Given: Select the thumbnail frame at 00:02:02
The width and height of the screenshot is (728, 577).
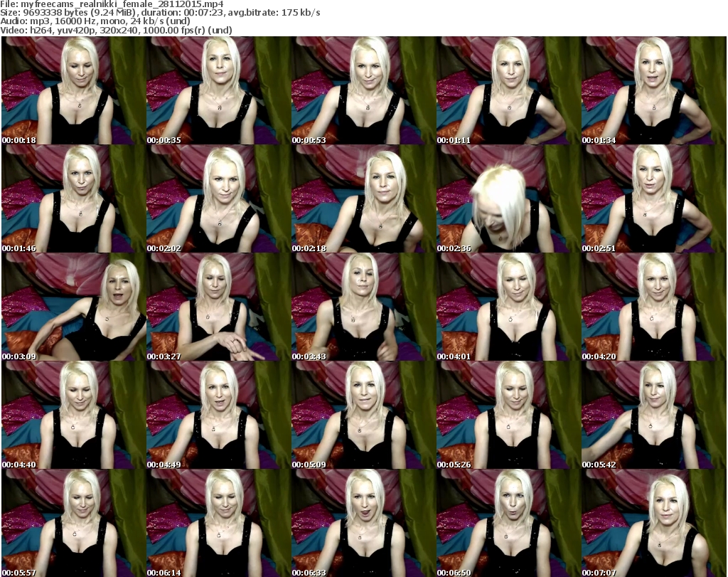Looking at the screenshot, I should (x=219, y=198).
